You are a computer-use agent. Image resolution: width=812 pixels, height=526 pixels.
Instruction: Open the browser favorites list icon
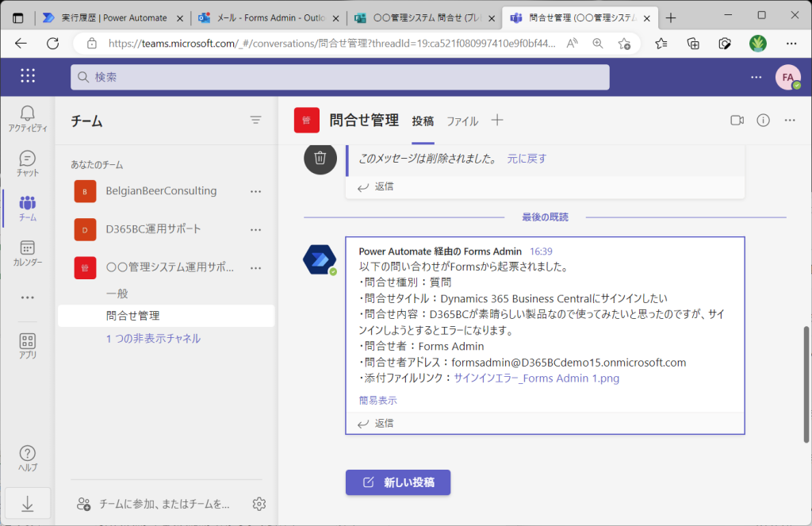coord(661,44)
